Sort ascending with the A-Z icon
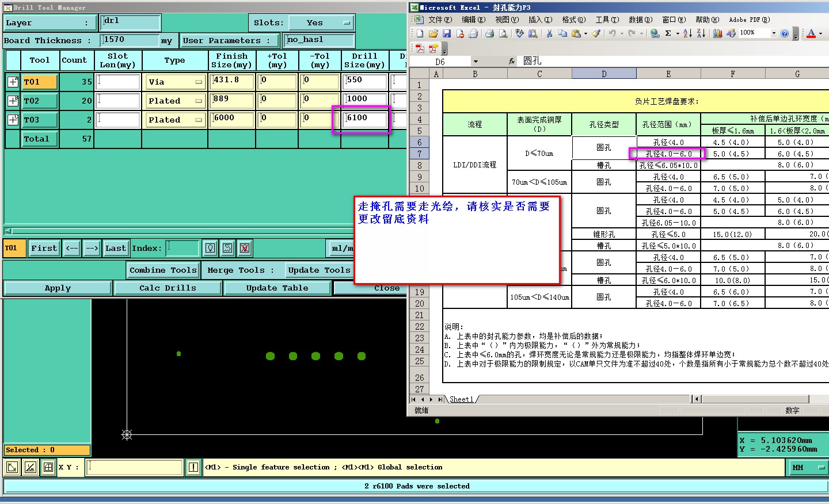Screen dimensions: 829x504 (x=687, y=33)
